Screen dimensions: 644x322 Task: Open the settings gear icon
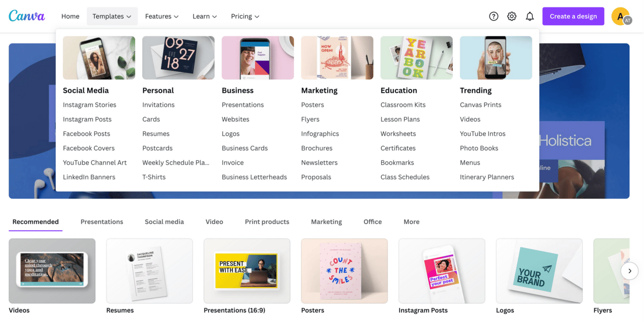pos(511,16)
